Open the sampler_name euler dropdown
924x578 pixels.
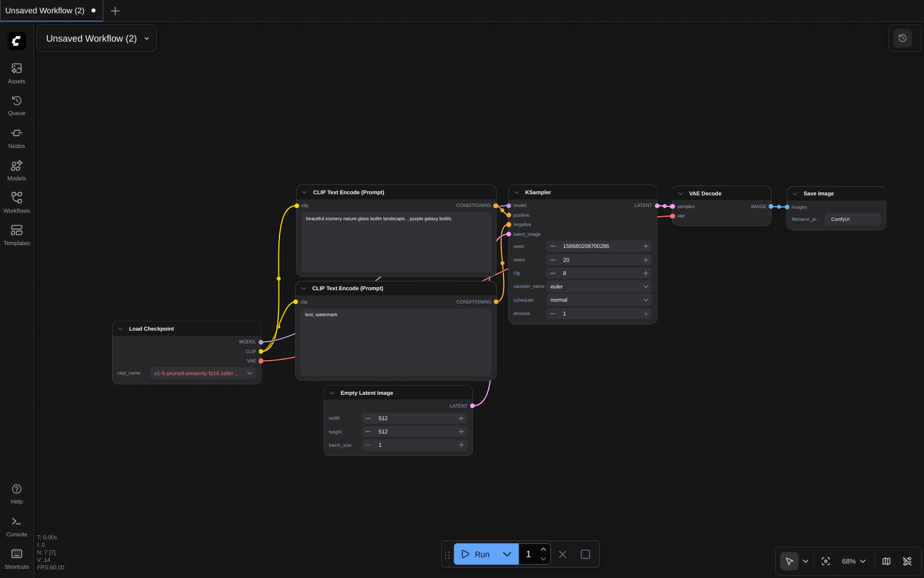pos(598,287)
